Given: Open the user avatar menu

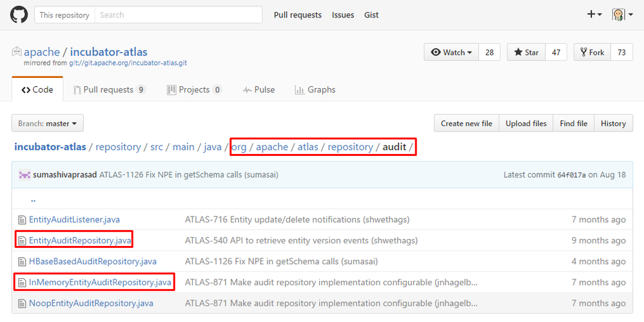Looking at the screenshot, I should tap(620, 15).
